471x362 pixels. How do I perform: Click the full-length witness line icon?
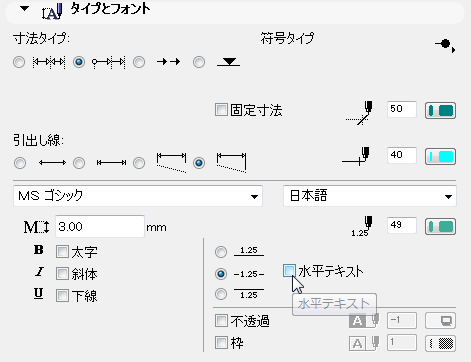(231, 163)
